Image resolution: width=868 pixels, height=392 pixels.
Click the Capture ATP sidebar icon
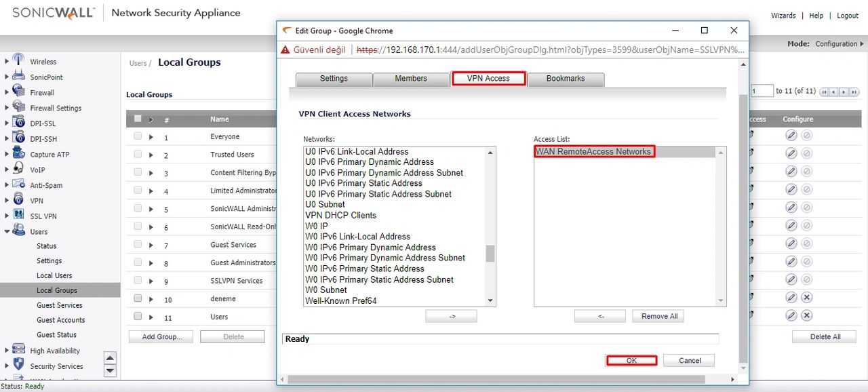pyautogui.click(x=19, y=154)
